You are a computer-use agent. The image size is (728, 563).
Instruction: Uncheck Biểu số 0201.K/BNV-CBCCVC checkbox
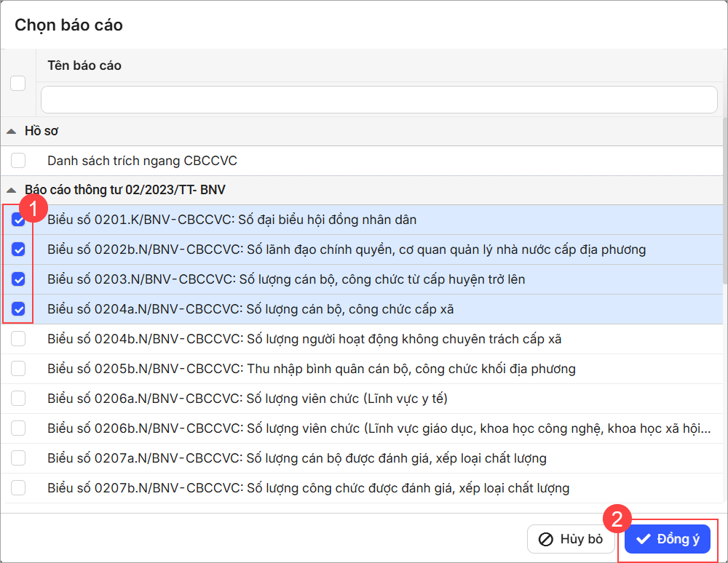point(18,220)
